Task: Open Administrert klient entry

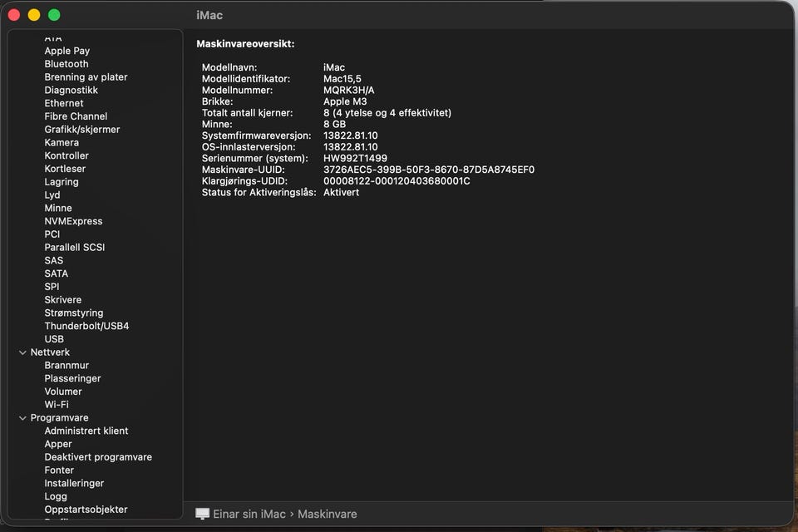Action: point(86,431)
